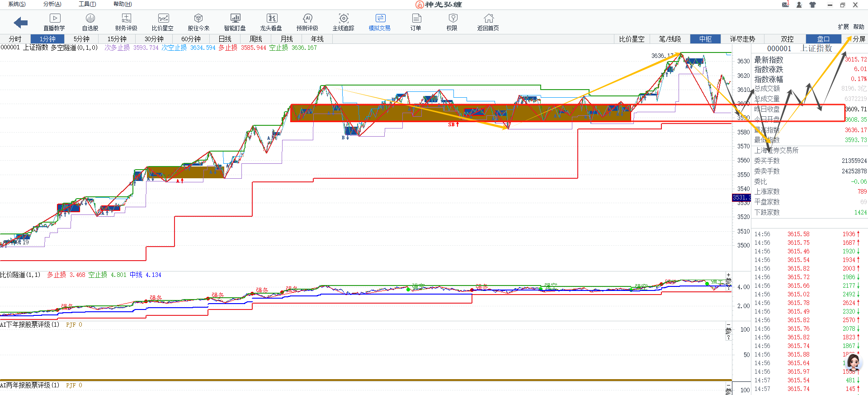The width and height of the screenshot is (868, 395).
Task: Switch to the 5分钟 period tab
Action: (x=81, y=39)
